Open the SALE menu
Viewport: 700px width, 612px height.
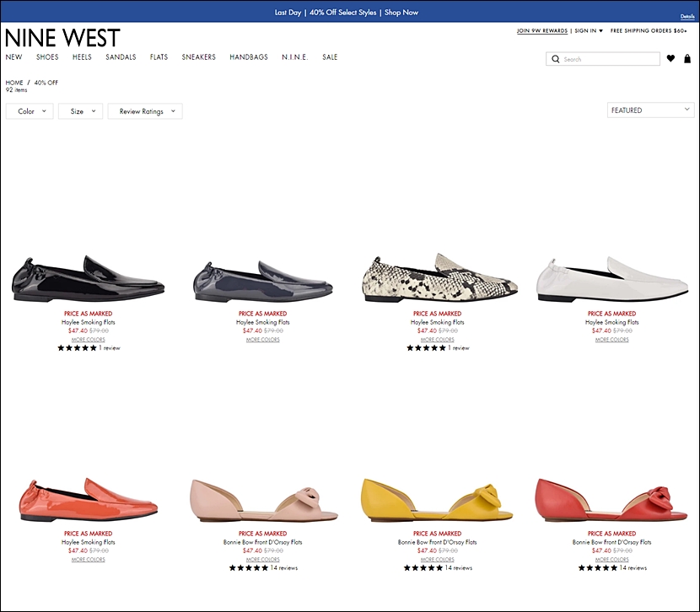(x=330, y=57)
